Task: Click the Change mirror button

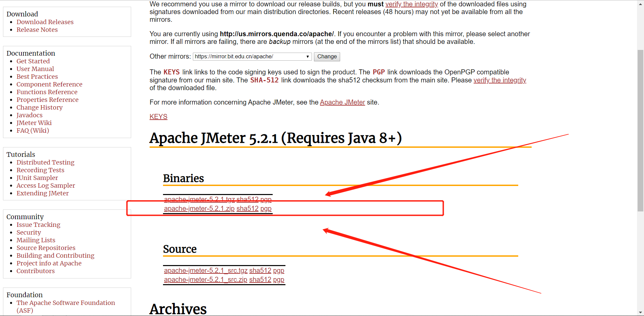Action: 327,57
